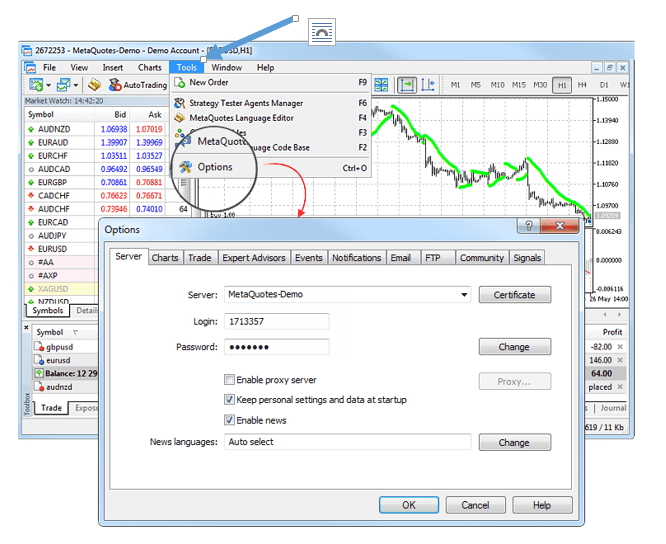Click the gbpusd order icon in Toolbox
The image size is (666, 544).
39,347
